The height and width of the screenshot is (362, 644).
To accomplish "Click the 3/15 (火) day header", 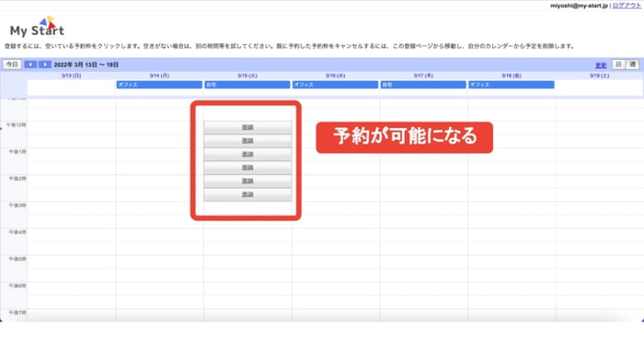I will pos(247,76).
